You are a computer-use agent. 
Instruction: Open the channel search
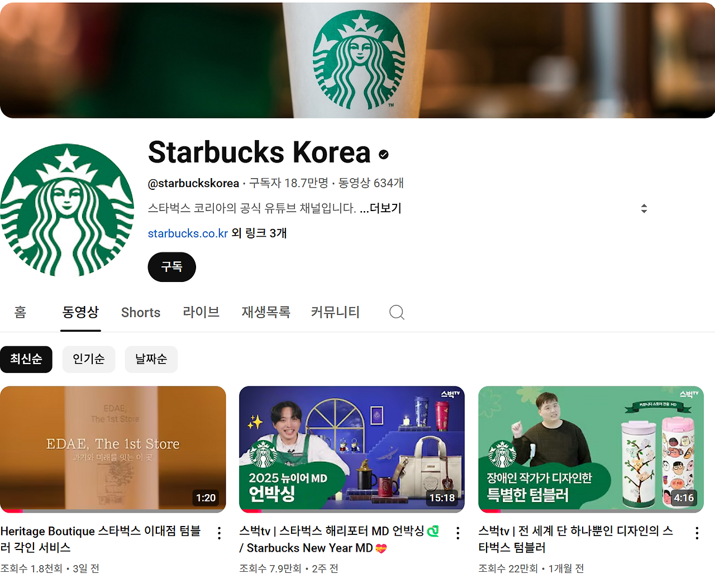[397, 313]
